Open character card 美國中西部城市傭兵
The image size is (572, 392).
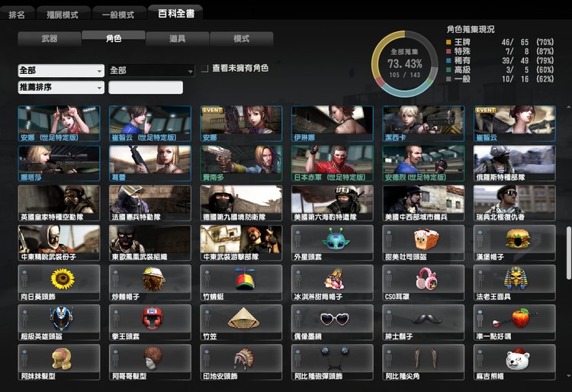(x=423, y=203)
